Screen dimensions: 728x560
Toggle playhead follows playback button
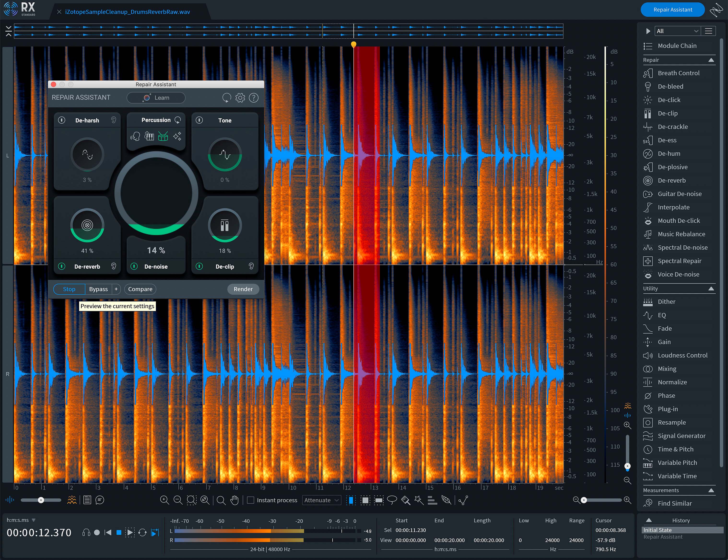(x=155, y=532)
